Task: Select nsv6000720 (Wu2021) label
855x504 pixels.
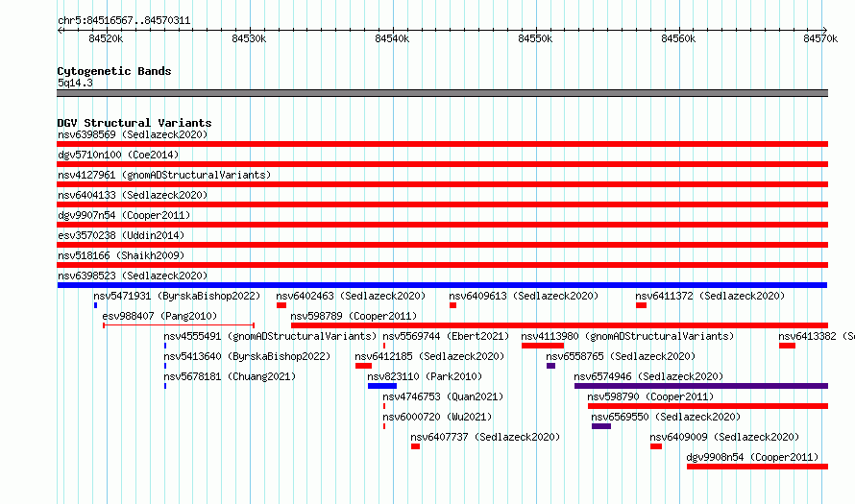Action: coord(437,417)
